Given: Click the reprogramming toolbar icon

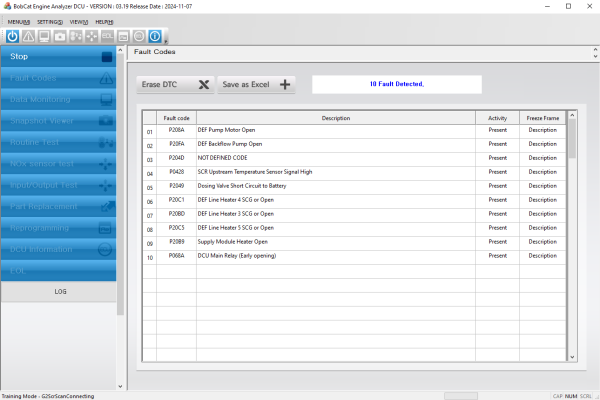Looking at the screenshot, I should point(123,36).
